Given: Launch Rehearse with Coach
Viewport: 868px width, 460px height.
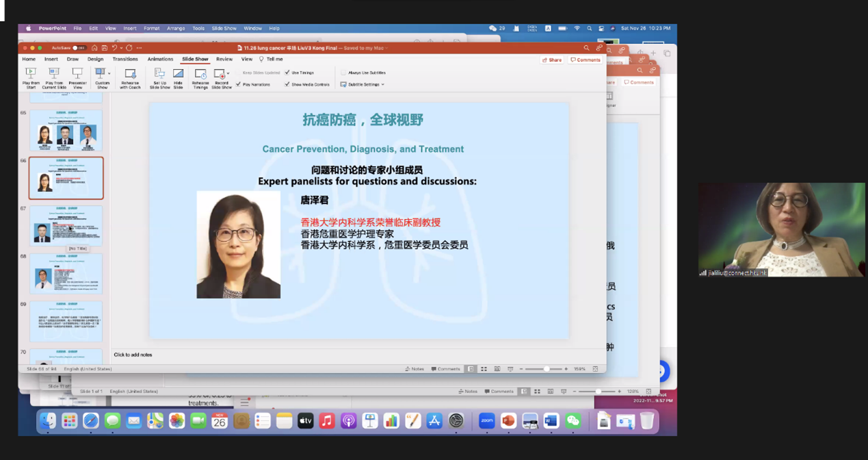Looking at the screenshot, I should (130, 78).
